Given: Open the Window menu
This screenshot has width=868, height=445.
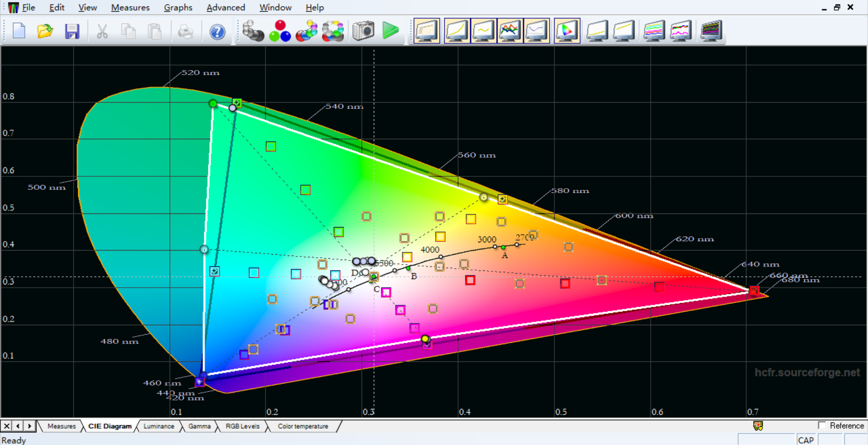Looking at the screenshot, I should [275, 8].
